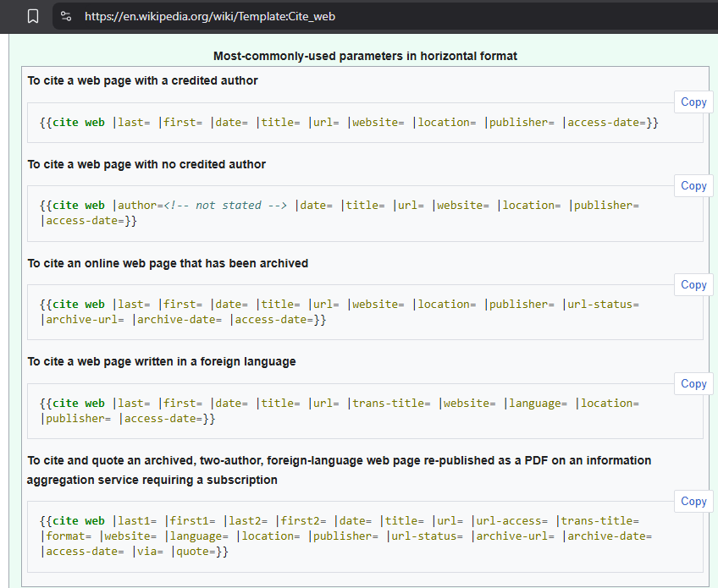Click the '|author=' parameter in the no-author code
Viewport: 718px width, 588px height.
pyautogui.click(x=137, y=206)
